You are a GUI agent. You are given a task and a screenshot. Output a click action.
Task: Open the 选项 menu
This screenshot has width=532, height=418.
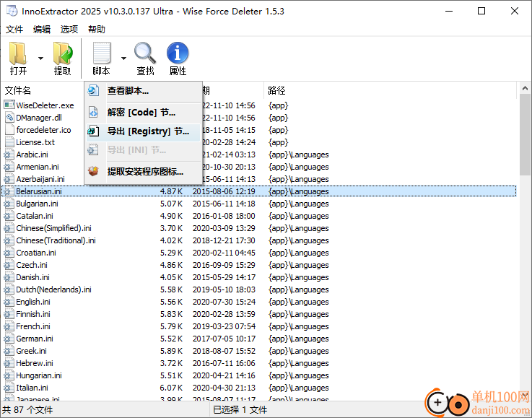69,30
